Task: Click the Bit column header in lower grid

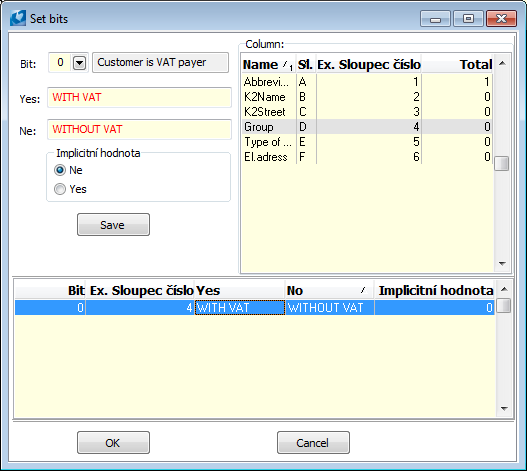Action: 50,290
